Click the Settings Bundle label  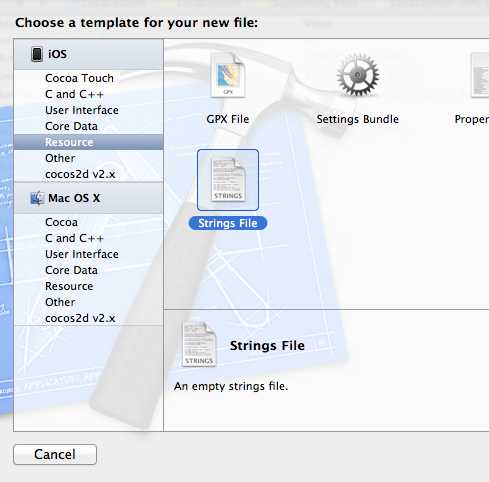pos(357,119)
